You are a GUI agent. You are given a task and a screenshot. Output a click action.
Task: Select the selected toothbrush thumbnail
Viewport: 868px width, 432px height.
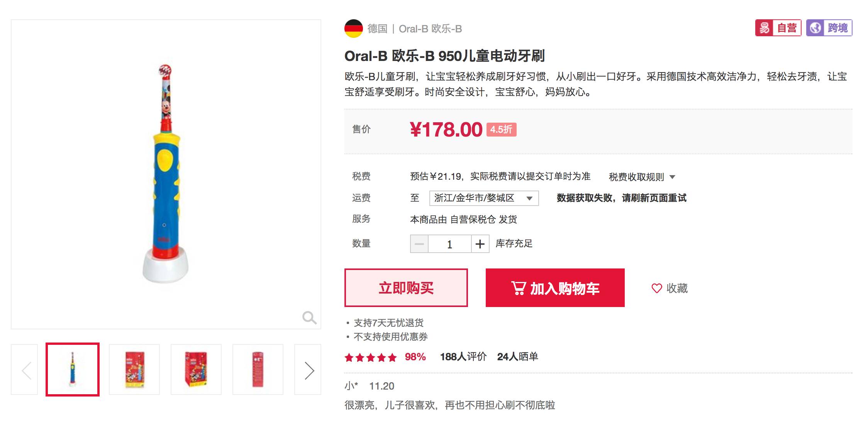(x=73, y=370)
